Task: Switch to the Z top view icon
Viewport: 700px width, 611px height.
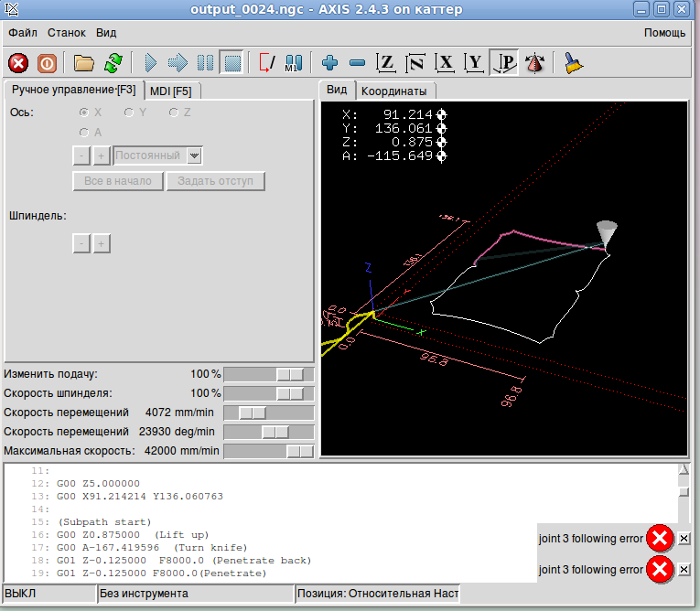Action: [x=387, y=63]
